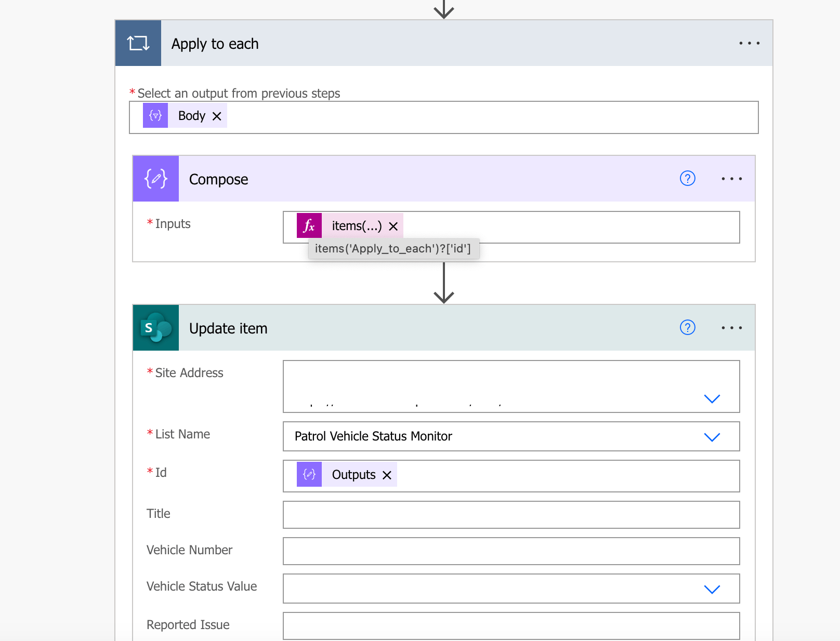Click inside the Vehicle Number field

coord(511,551)
